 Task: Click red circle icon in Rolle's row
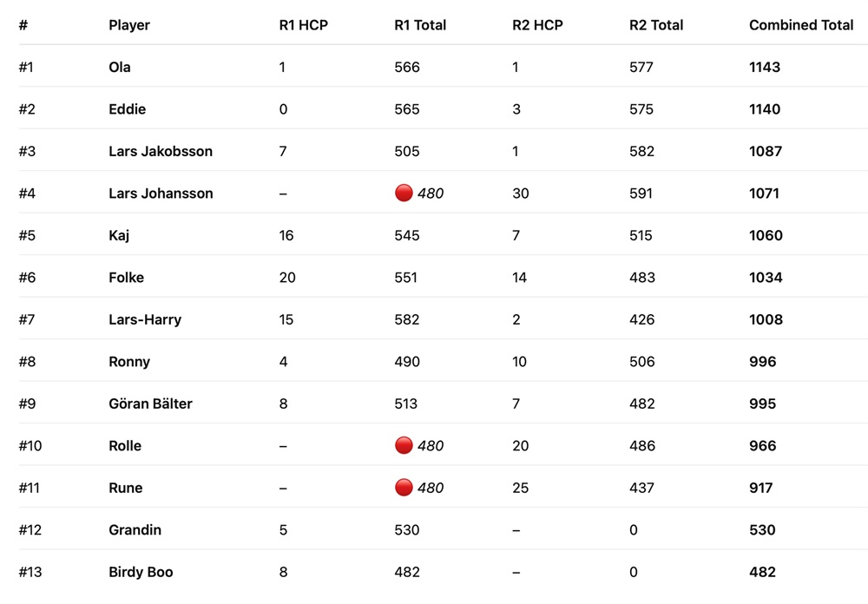[404, 446]
